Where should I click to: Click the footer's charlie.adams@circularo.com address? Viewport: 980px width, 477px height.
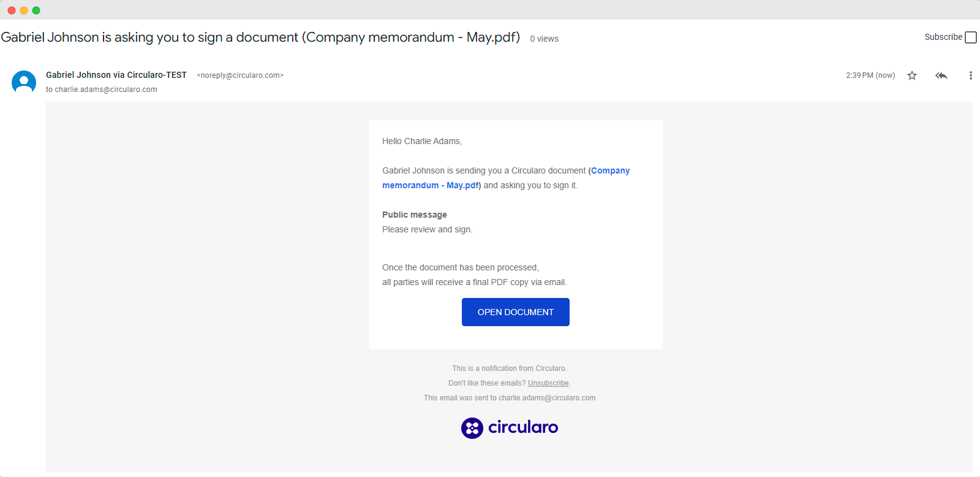coord(546,398)
